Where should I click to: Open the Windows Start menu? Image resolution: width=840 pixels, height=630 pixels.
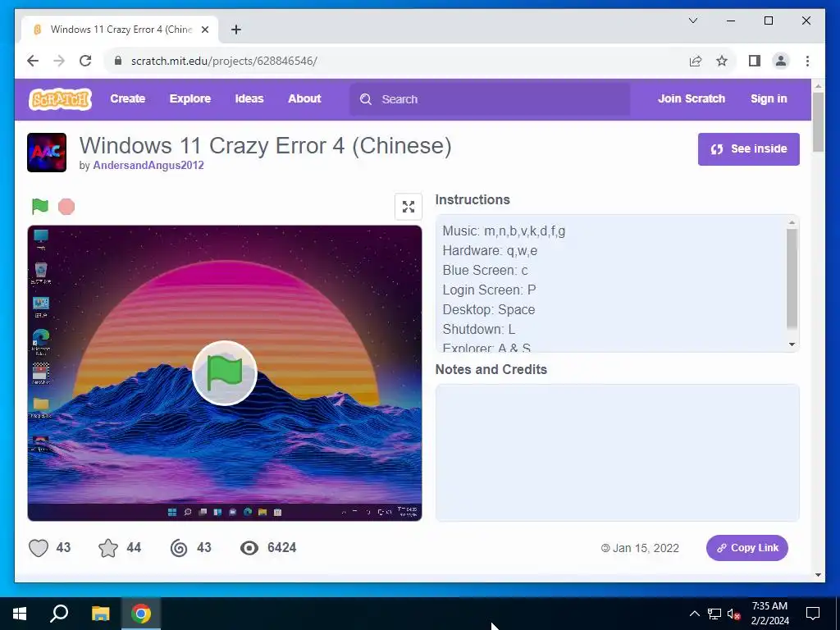[20, 614]
